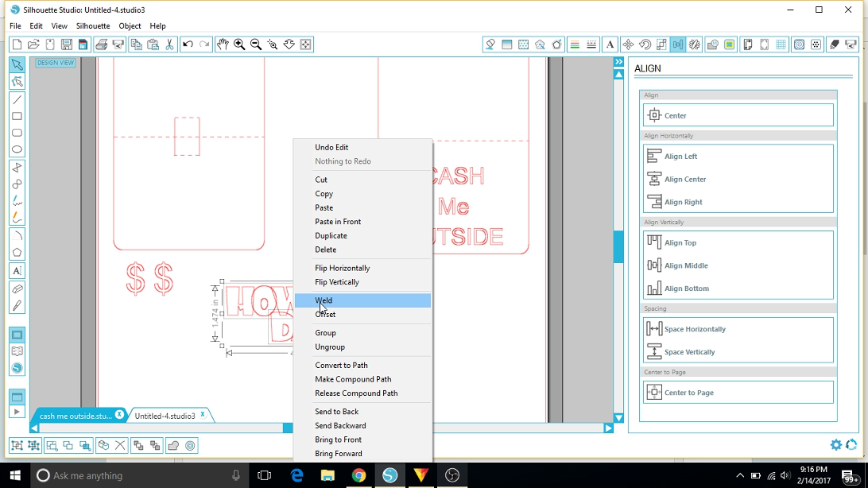Choose Offset from the context menu
868x488 pixels.
click(x=362, y=314)
